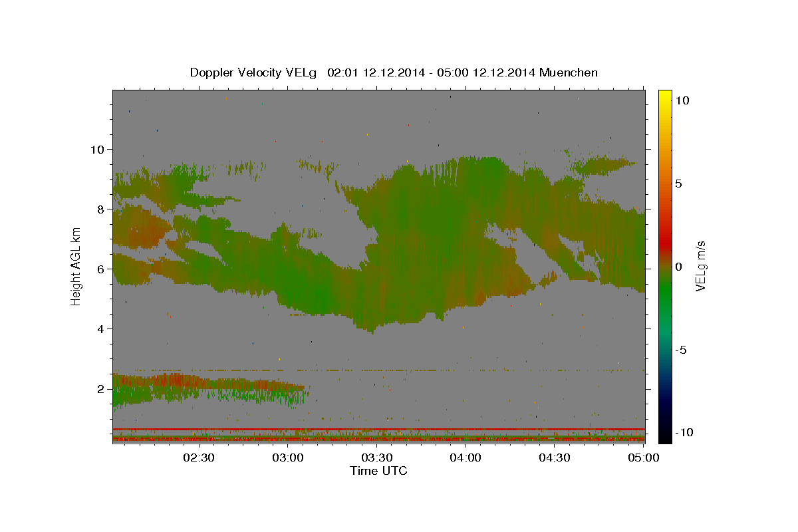Click the 2 km height tick label
798x532 pixels.
[102, 388]
